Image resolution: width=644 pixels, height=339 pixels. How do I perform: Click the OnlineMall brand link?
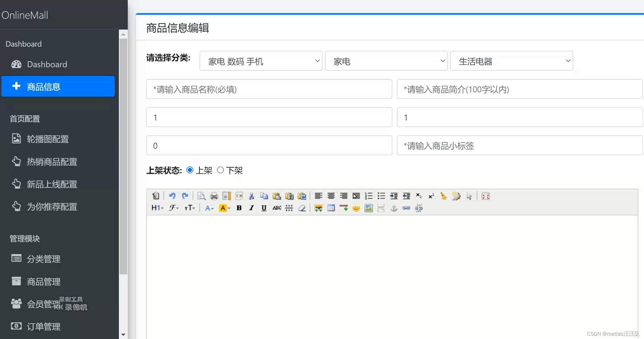pos(25,15)
